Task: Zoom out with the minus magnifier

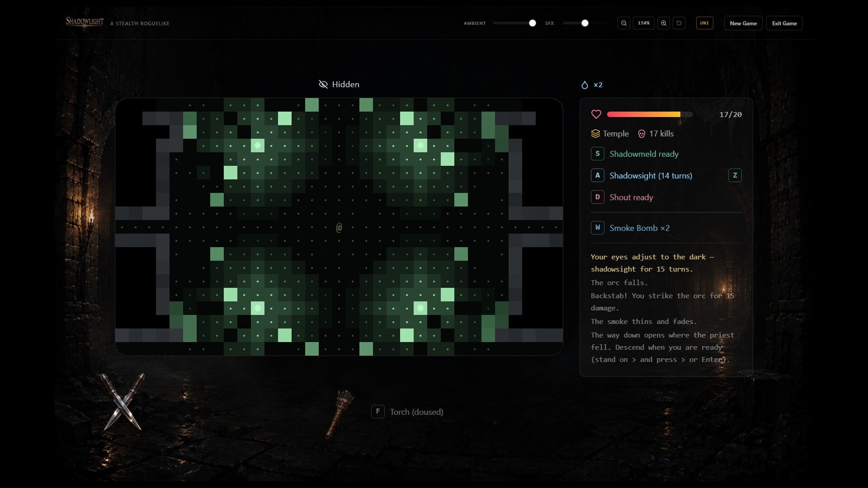Action: click(624, 23)
